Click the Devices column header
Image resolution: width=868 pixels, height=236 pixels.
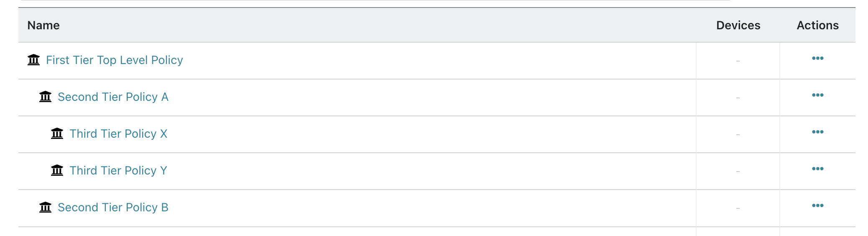coord(738,26)
